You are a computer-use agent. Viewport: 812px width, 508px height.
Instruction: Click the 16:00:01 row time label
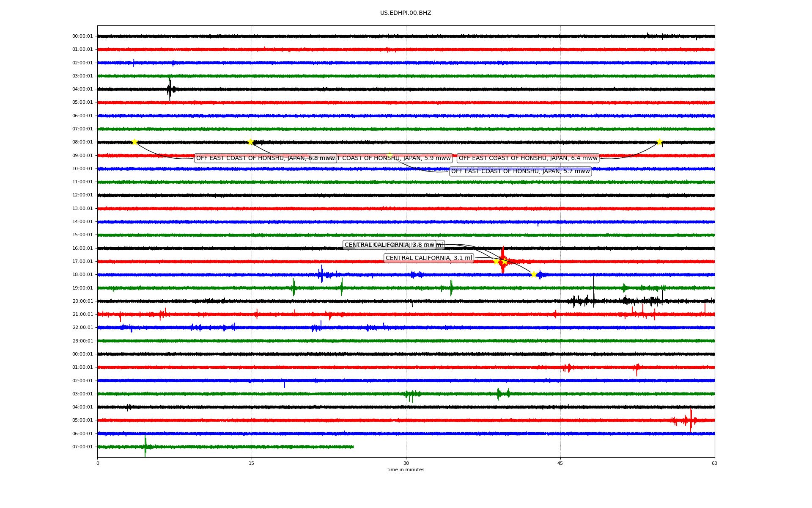click(x=82, y=248)
